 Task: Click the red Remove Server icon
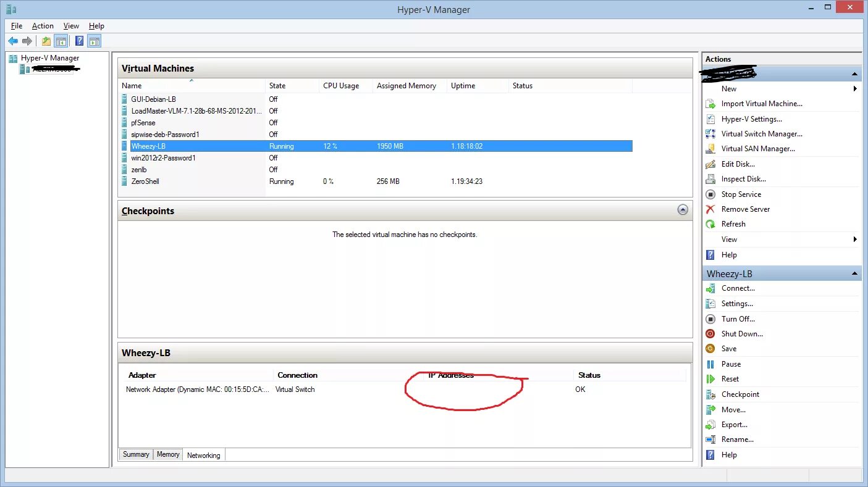[x=710, y=209]
